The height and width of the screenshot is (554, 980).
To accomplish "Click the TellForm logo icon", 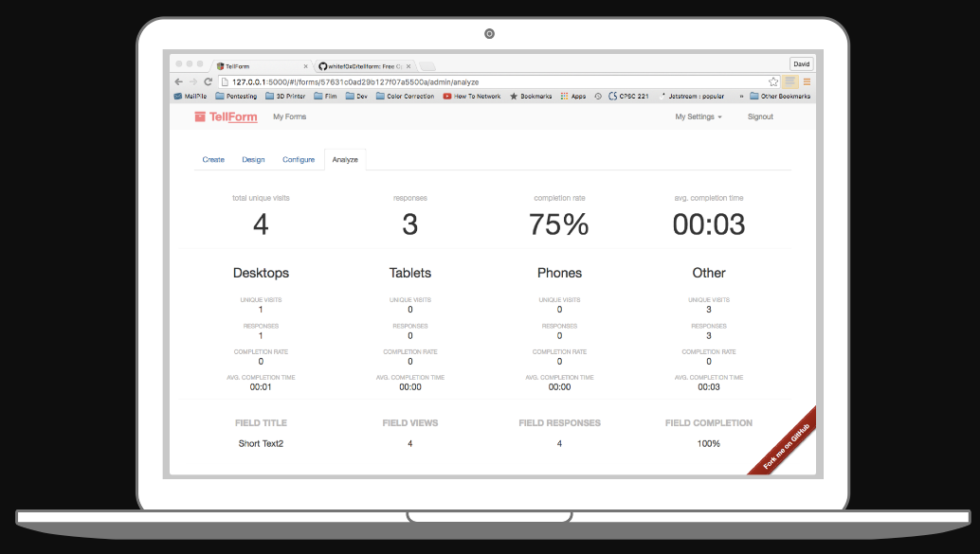I will point(200,116).
